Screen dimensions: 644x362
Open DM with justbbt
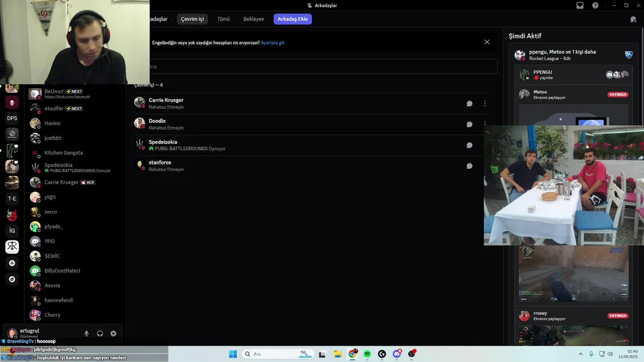click(75, 138)
